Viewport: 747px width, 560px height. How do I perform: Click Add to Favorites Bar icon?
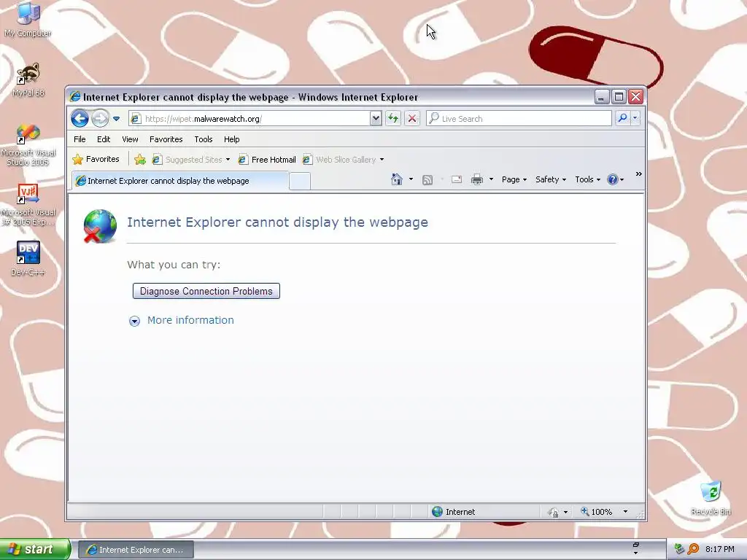139,160
